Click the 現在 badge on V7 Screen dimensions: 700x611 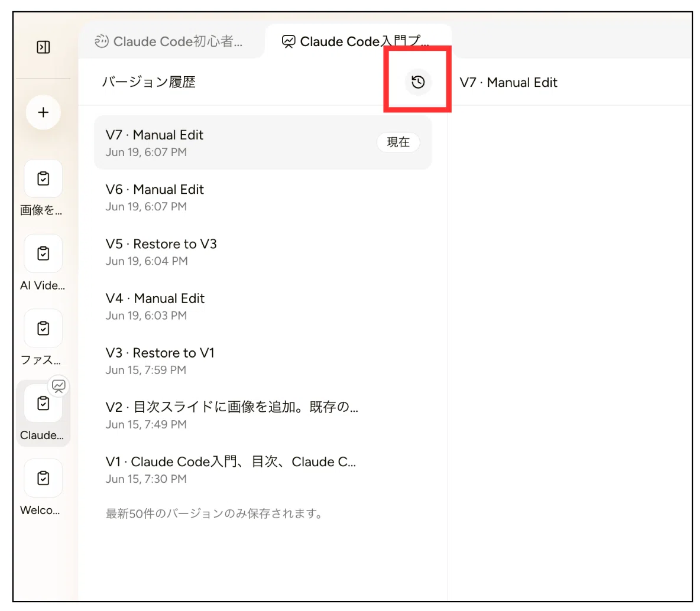coord(398,142)
